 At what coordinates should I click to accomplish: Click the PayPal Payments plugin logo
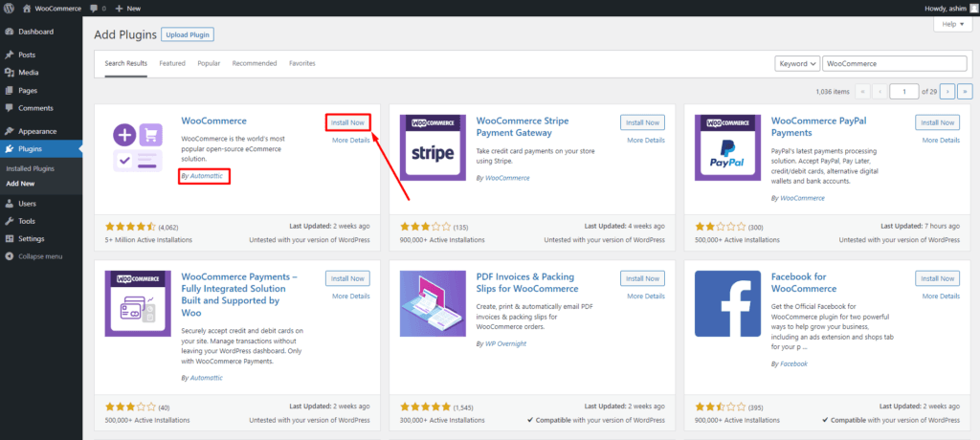tap(727, 147)
